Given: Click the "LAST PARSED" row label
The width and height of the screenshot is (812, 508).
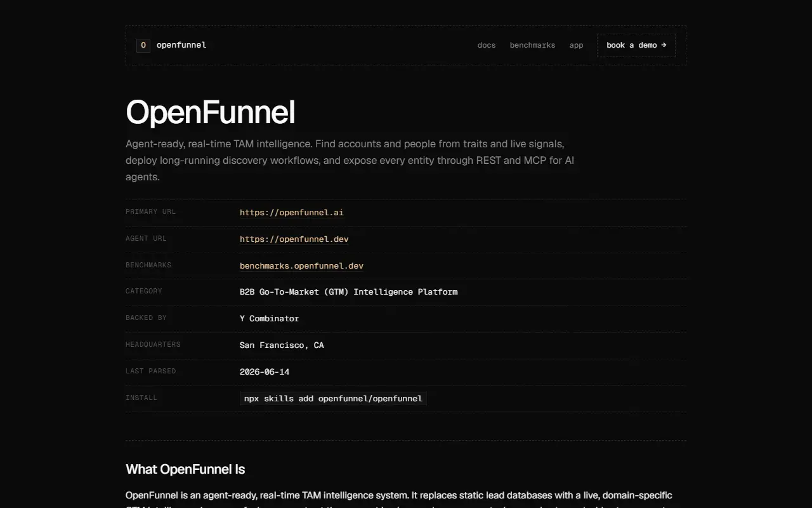Looking at the screenshot, I should [150, 371].
